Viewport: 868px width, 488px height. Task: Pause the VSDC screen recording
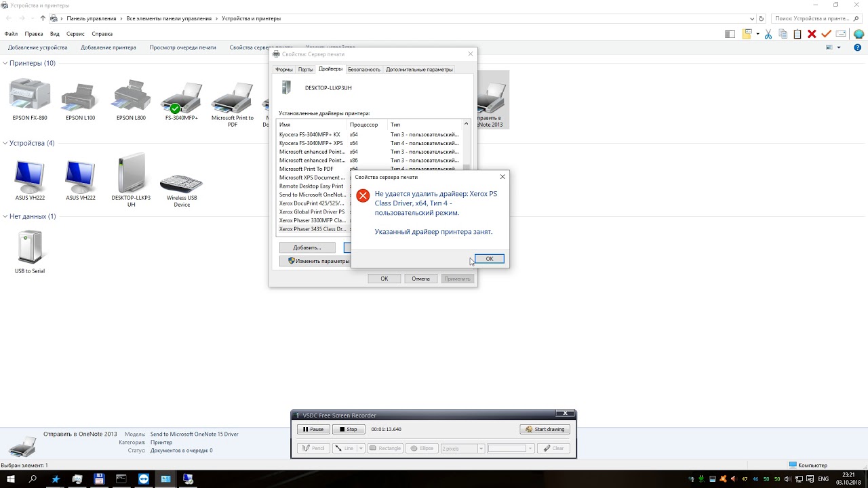click(x=313, y=429)
